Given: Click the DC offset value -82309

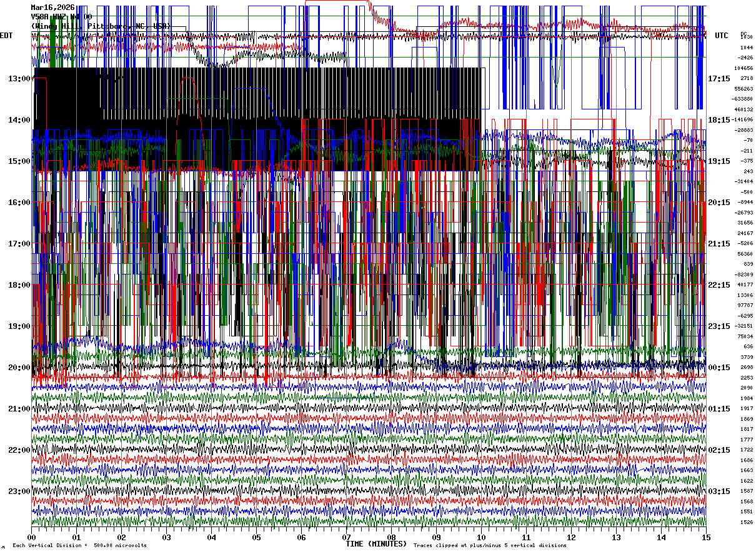Looking at the screenshot, I should tap(745, 274).
